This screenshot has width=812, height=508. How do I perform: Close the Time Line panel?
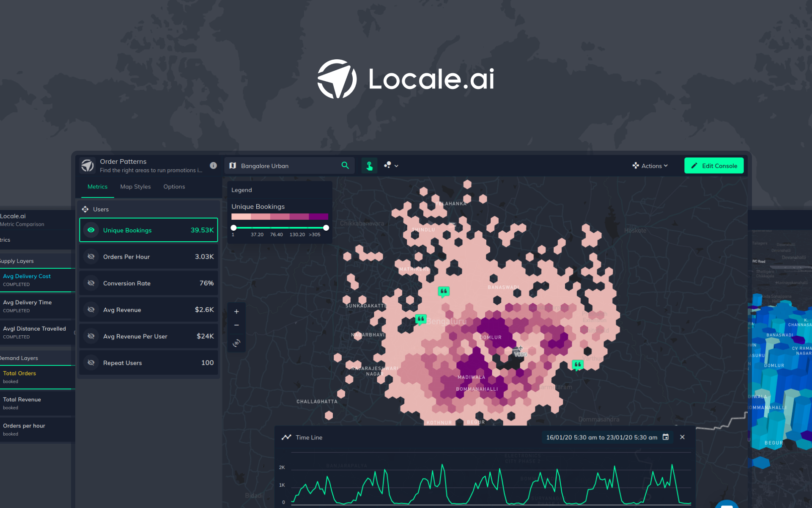click(682, 437)
